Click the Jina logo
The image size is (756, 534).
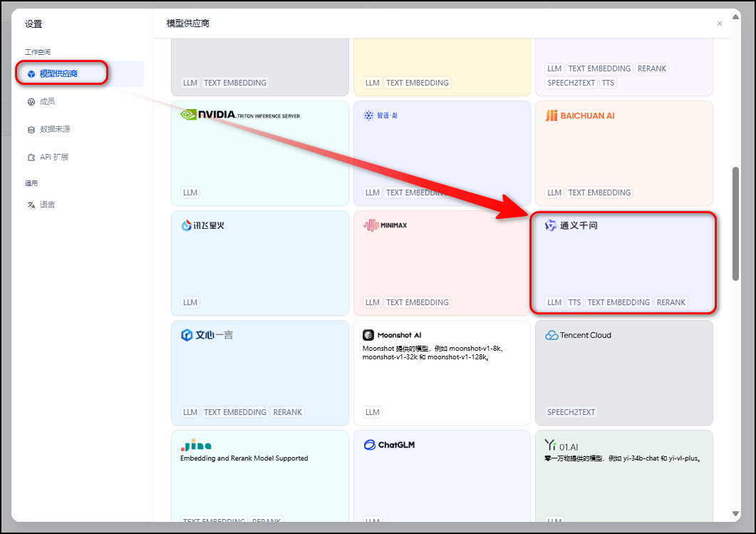click(196, 445)
